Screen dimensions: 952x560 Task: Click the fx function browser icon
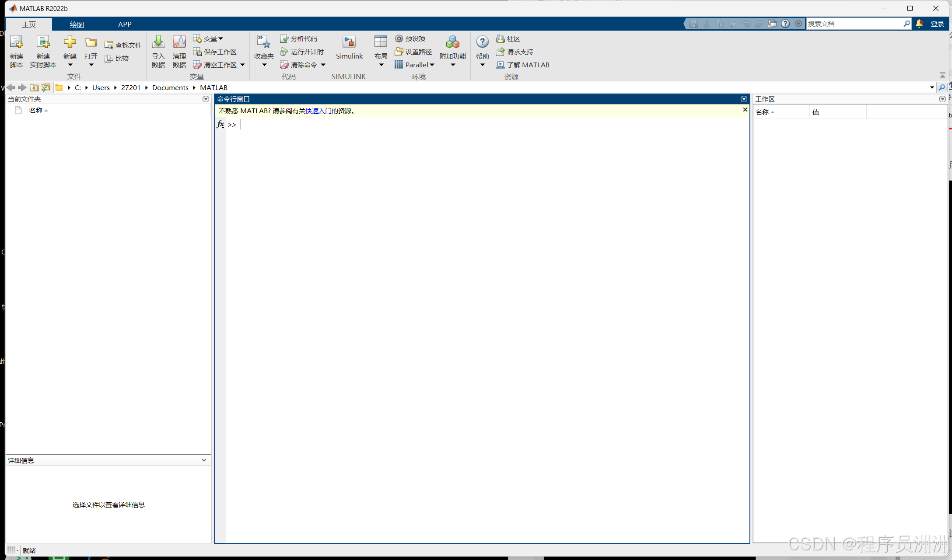(220, 124)
